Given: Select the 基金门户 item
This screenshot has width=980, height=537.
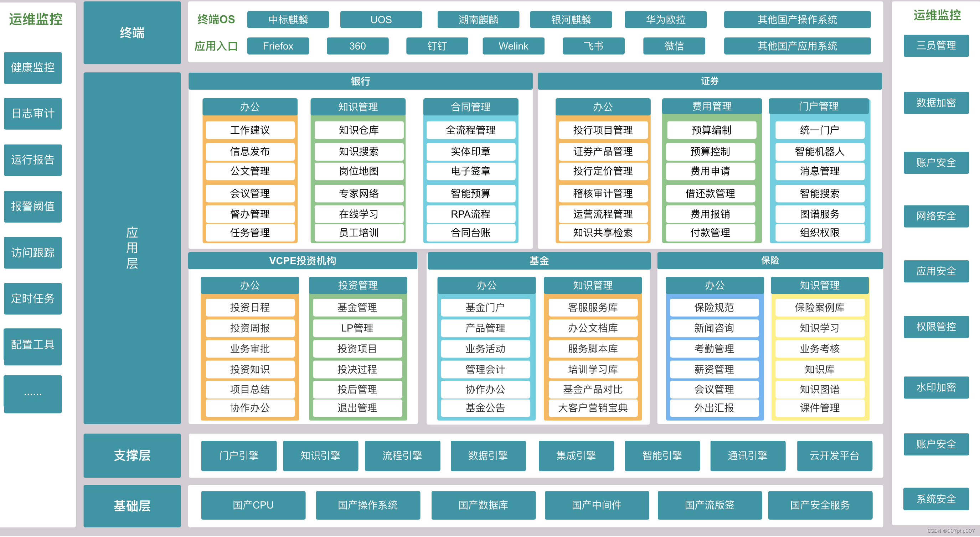Looking at the screenshot, I should pos(485,308).
